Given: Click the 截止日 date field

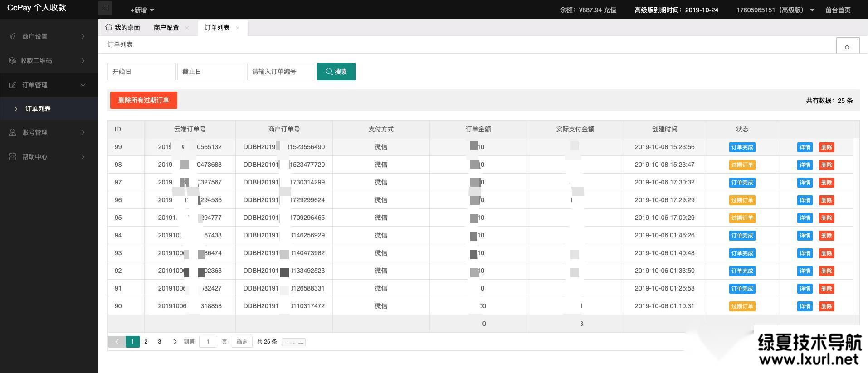Looking at the screenshot, I should point(211,72).
